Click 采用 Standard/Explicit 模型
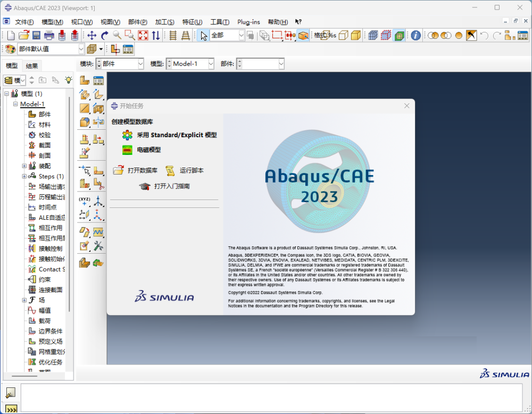532x414 pixels. coord(177,135)
